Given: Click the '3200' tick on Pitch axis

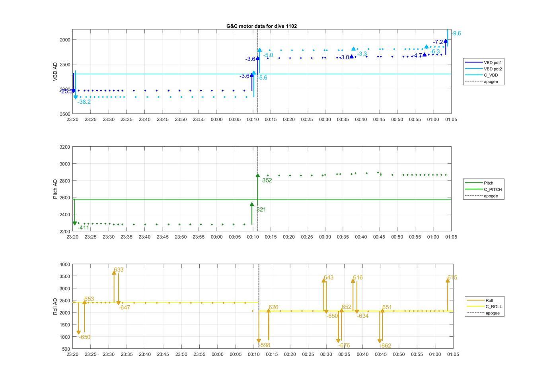Looking at the screenshot, I should click(64, 147).
